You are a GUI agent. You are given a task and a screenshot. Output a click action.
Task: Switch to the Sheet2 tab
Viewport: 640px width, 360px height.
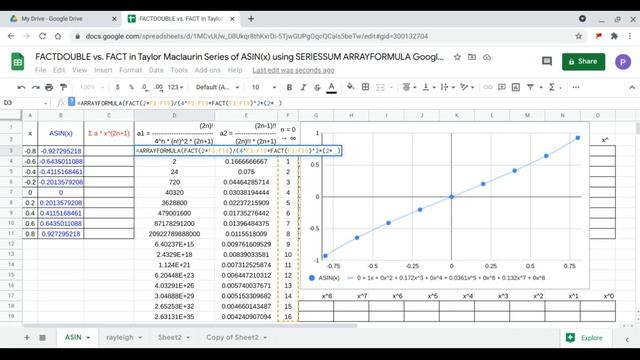(x=169, y=338)
